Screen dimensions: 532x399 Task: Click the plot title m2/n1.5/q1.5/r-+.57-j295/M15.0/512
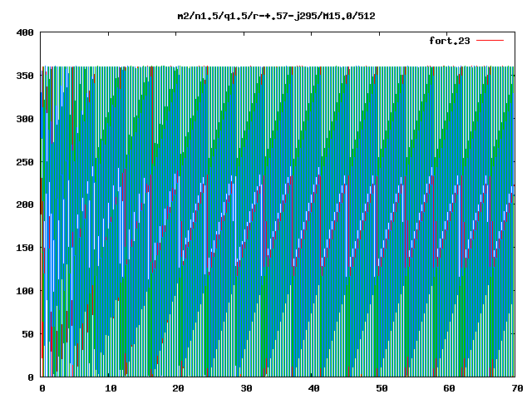[277, 16]
